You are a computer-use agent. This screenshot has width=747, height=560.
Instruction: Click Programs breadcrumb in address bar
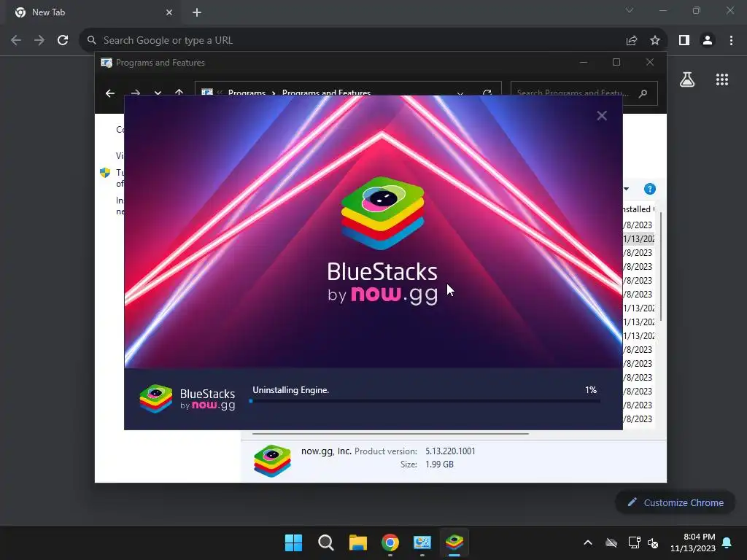[x=247, y=93]
